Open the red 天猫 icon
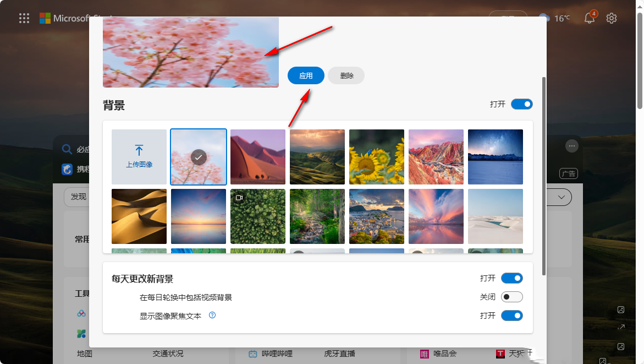Viewport: 644px width, 364px height. click(x=500, y=354)
